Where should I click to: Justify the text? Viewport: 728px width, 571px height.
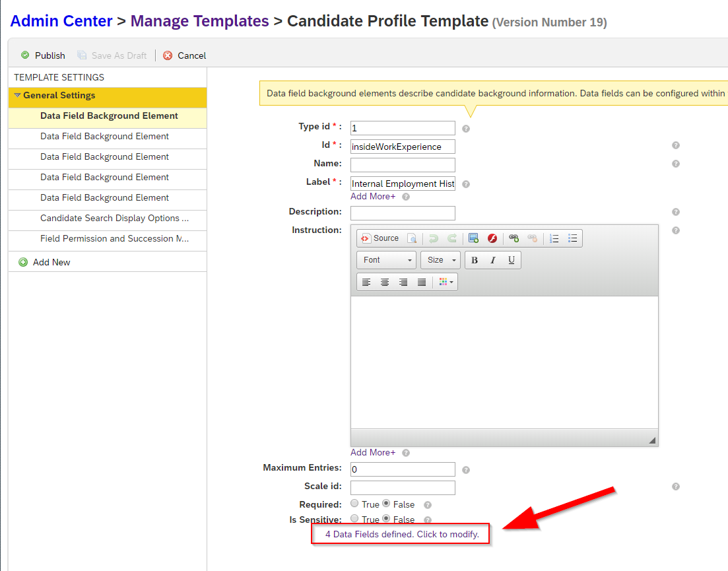click(x=422, y=283)
